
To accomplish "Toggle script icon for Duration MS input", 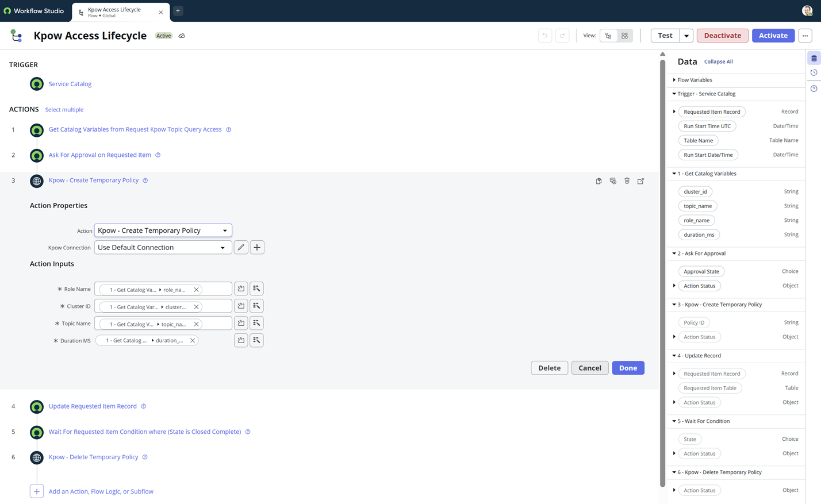I will (241, 340).
